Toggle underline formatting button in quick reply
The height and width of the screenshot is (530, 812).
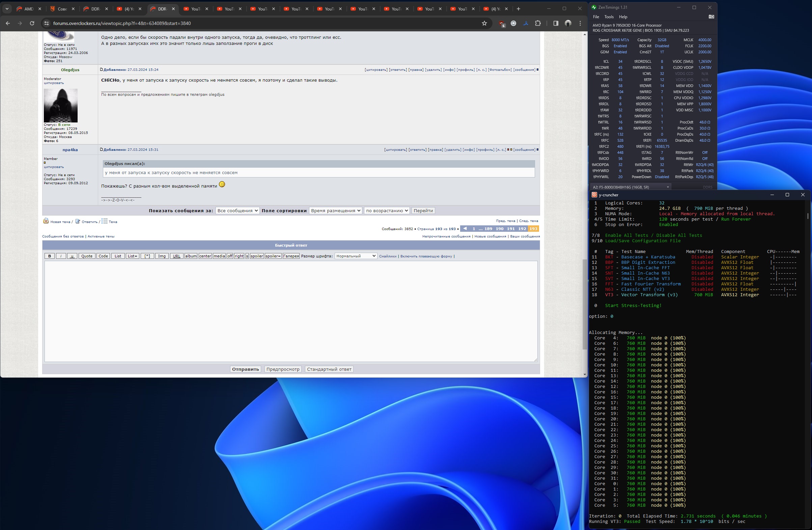pos(72,256)
